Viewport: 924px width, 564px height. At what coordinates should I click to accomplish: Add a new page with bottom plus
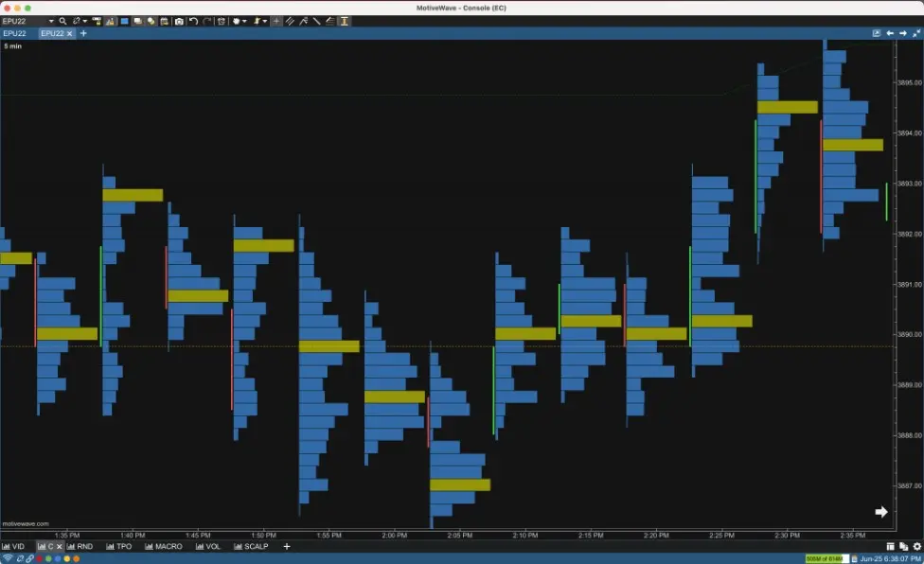(287, 546)
